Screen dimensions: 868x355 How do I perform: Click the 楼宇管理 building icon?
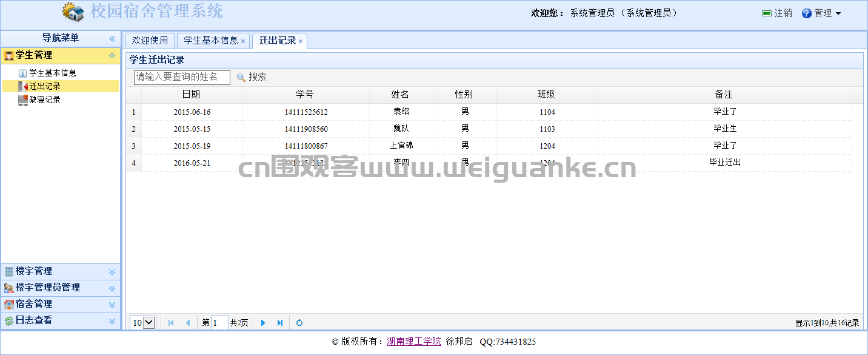coord(9,272)
